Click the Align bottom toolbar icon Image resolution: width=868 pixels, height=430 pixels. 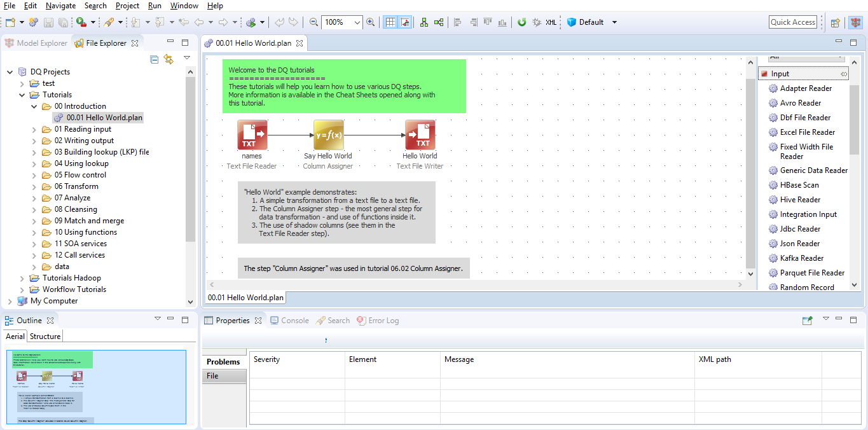point(502,22)
